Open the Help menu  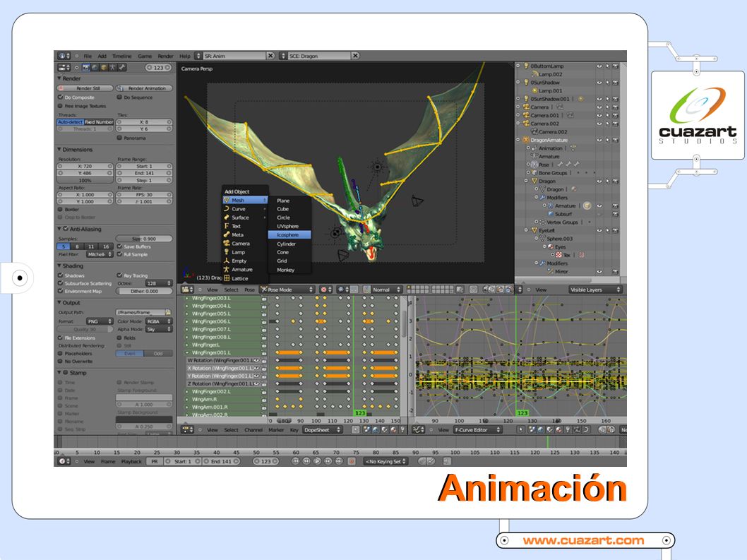click(185, 56)
